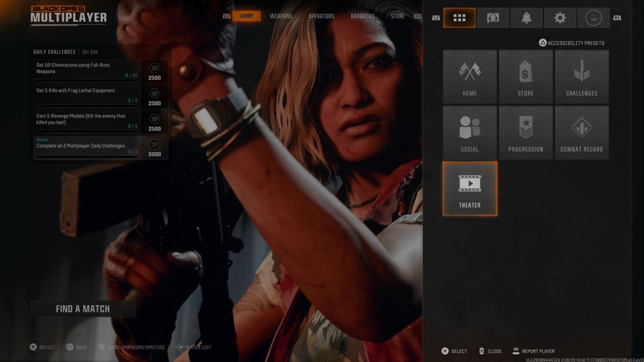Select the Complete all 3 Daily Challenges bonus
Viewport: 644px width, 362px height.
(101, 148)
